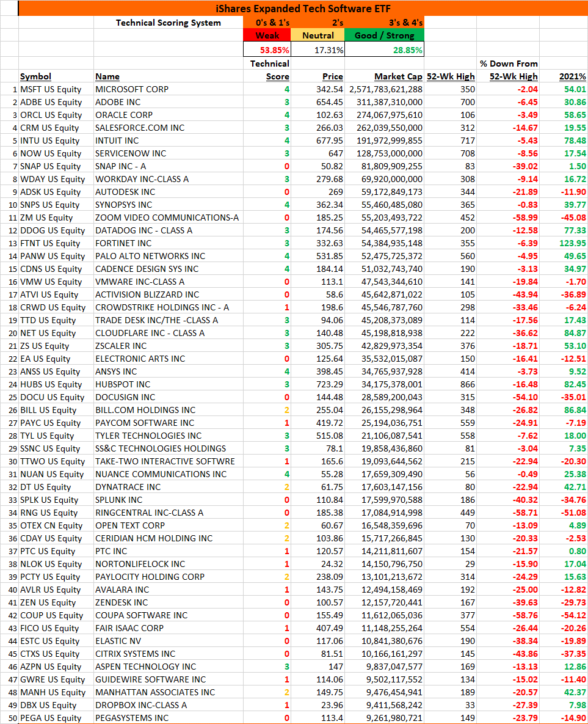
Task: Click the yellow Neutral legend cell
Action: point(318,35)
